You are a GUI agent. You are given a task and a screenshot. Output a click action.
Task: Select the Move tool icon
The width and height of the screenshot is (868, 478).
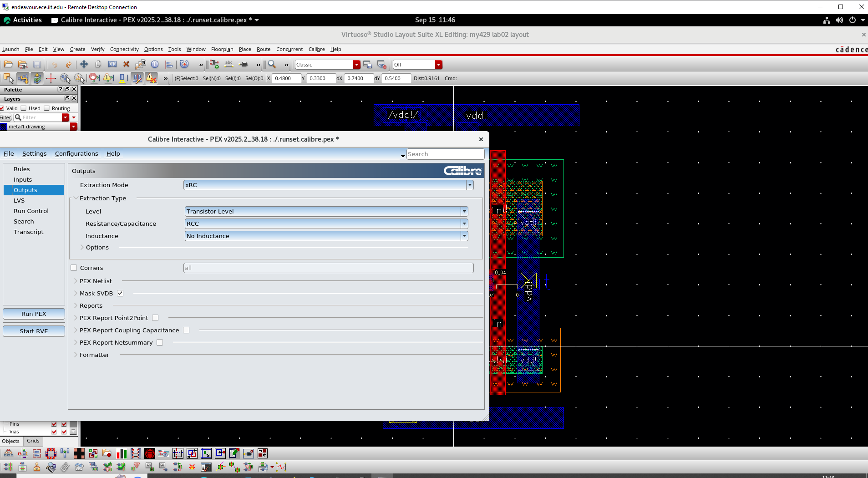(x=84, y=65)
